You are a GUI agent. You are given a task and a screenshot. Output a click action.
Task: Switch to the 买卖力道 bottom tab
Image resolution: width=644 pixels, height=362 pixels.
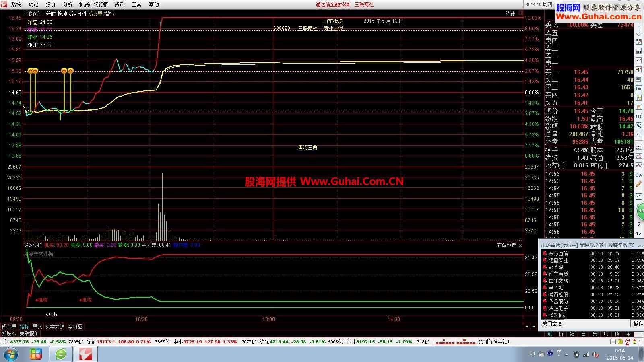point(55,327)
